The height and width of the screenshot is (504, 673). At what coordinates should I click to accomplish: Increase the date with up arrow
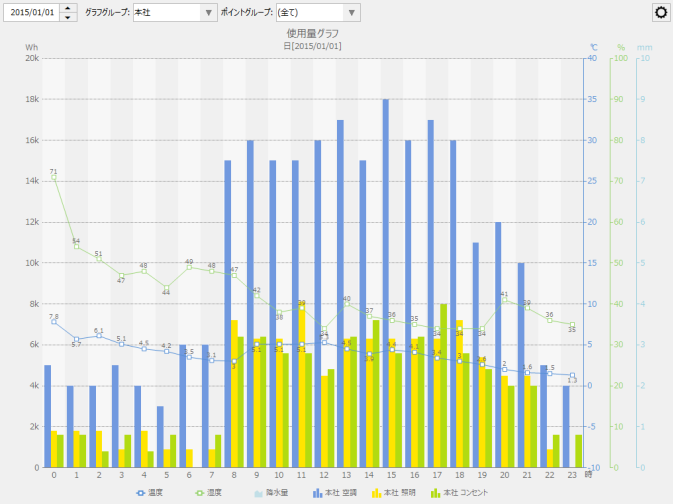coord(67,8)
